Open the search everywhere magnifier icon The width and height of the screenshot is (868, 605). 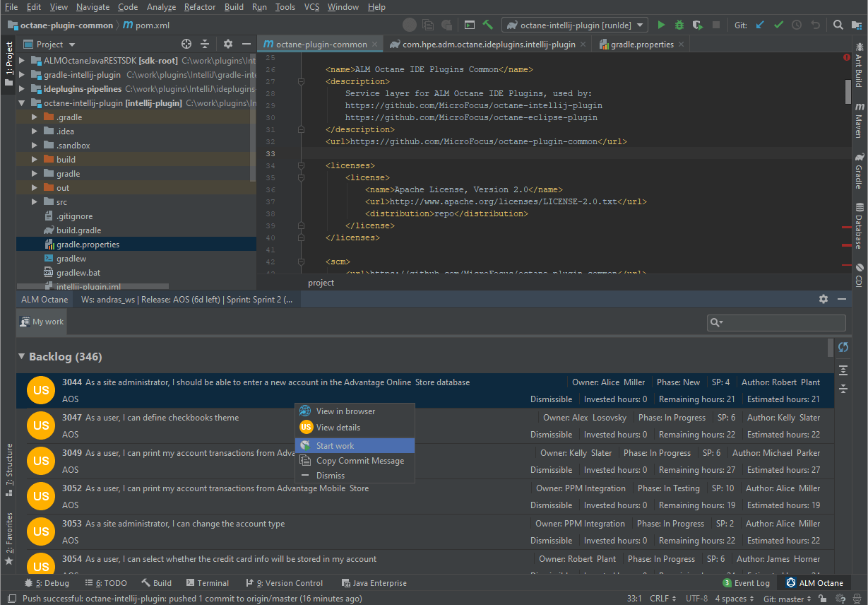tap(837, 24)
